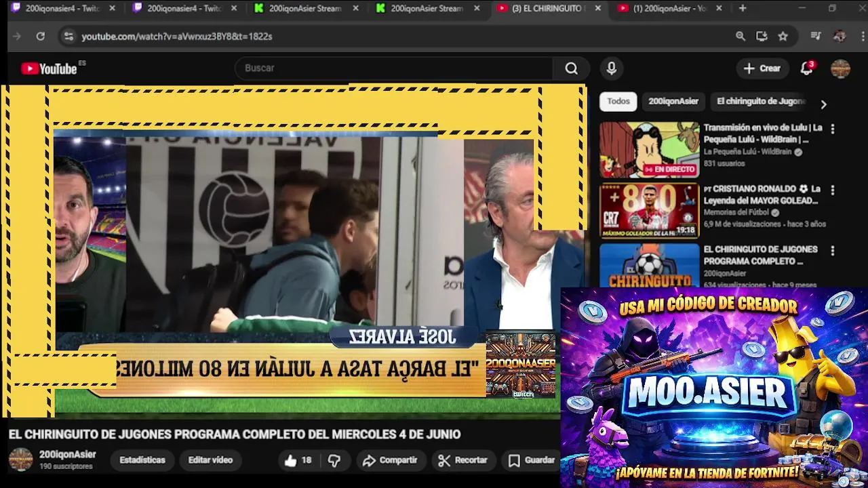Select the 200iqonAsier filter chip
The height and width of the screenshot is (488, 868).
[x=673, y=101]
